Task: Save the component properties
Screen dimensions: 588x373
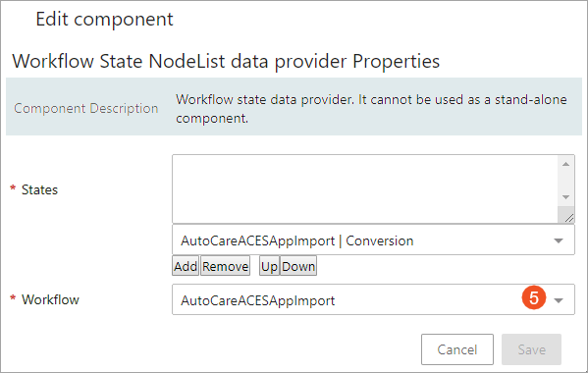Action: [531, 349]
